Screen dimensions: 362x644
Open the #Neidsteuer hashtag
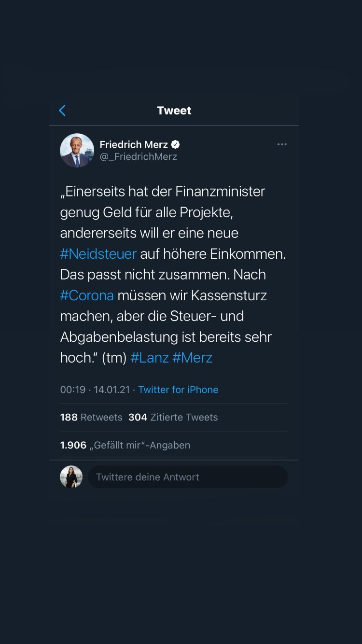click(98, 254)
